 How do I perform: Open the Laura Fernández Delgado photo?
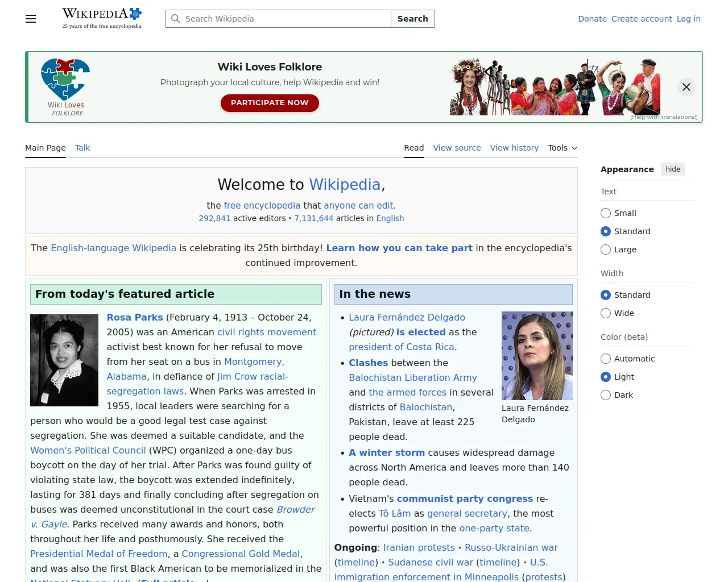click(x=537, y=356)
